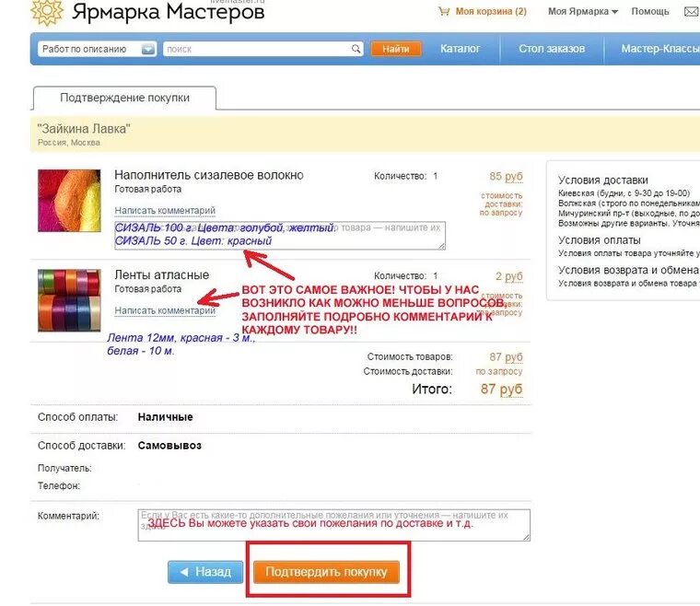Click the blue 'Назад' button
Viewport: 700px width, 606px height.
coord(205,572)
